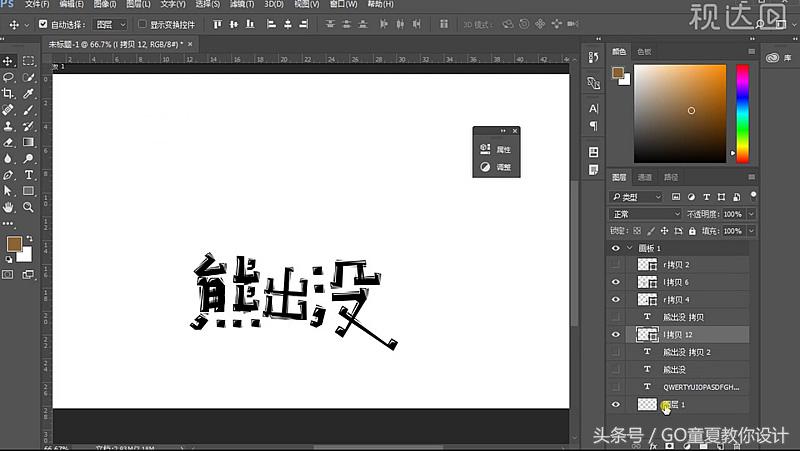Open the Paragraph panel icon
Screen dimensions: 800x451
[593, 126]
